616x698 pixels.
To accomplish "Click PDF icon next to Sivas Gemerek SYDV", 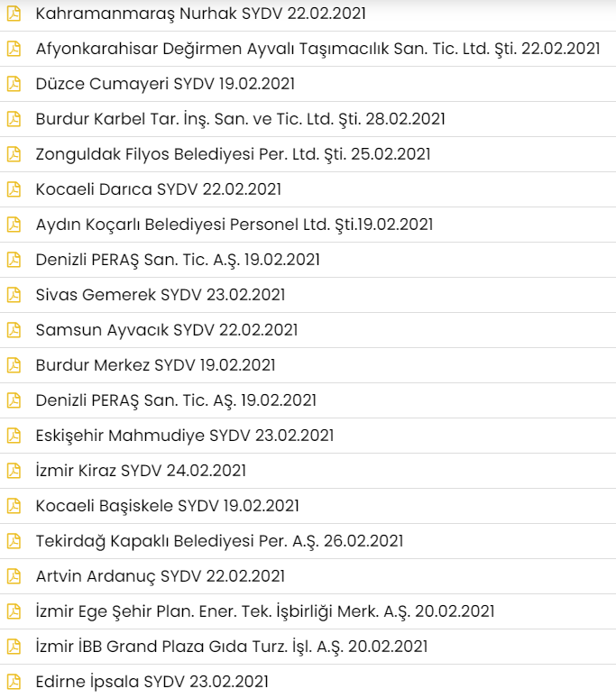I will coord(14,295).
